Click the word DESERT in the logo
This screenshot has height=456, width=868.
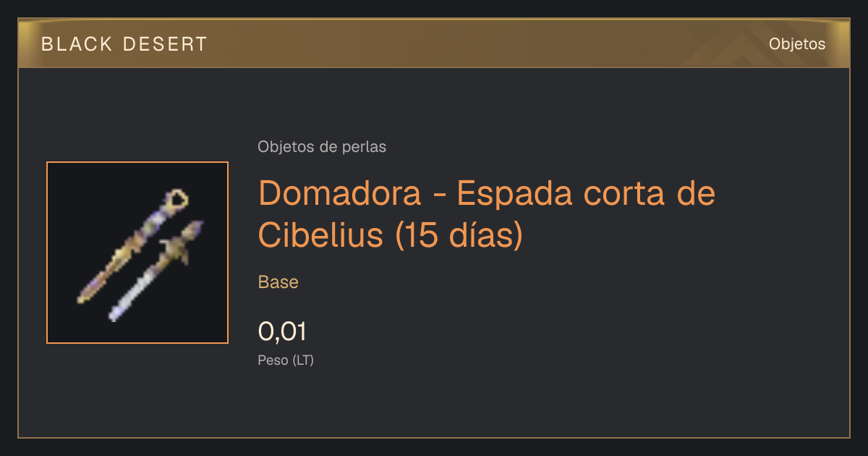tap(166, 44)
